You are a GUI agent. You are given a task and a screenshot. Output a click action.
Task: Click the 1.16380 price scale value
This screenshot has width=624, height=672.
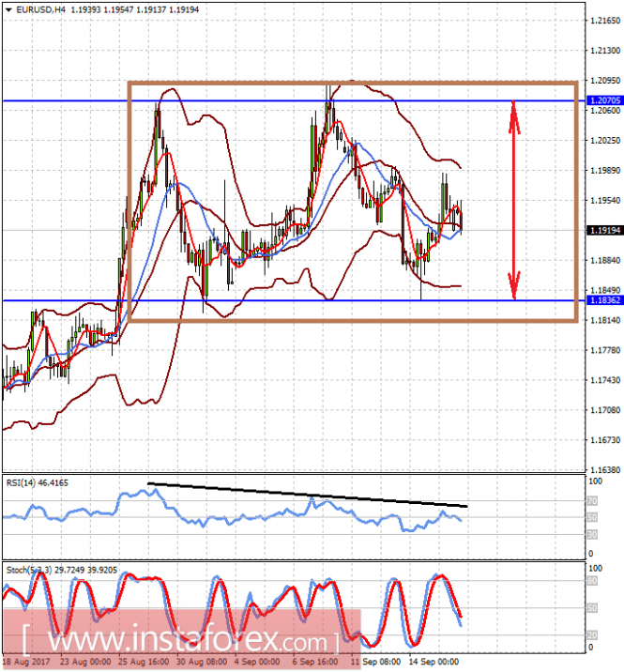point(605,469)
